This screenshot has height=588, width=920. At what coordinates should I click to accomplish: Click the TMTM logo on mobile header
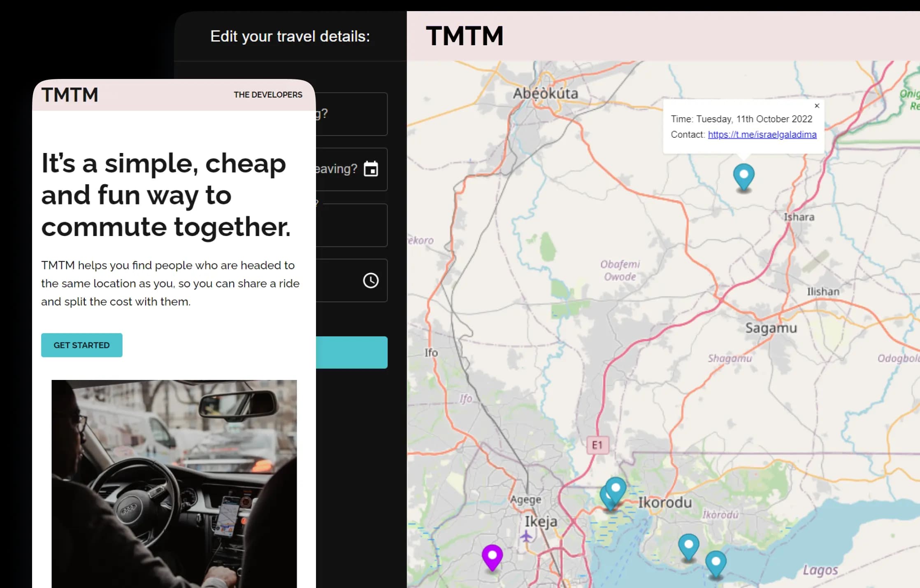(70, 95)
